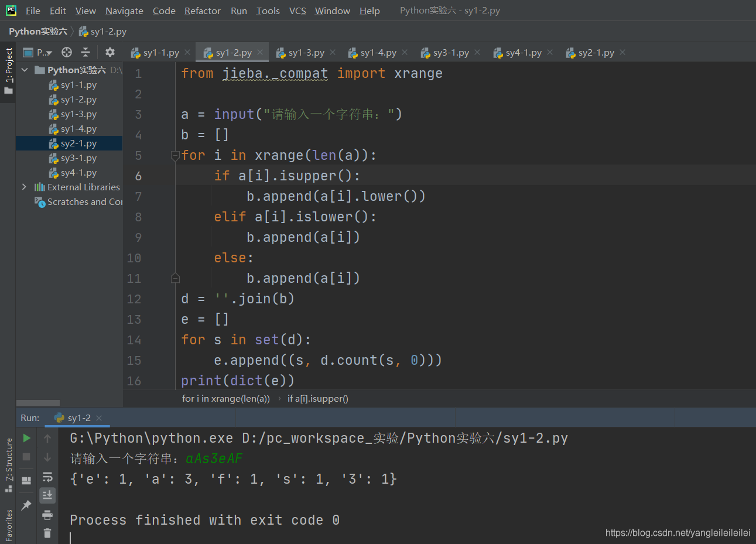Open Project view dropdown selector
Viewport: 756px width, 544px height.
click(x=37, y=52)
